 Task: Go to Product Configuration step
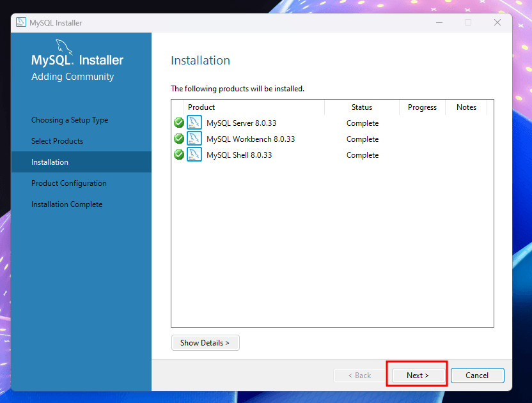pyautogui.click(x=69, y=183)
